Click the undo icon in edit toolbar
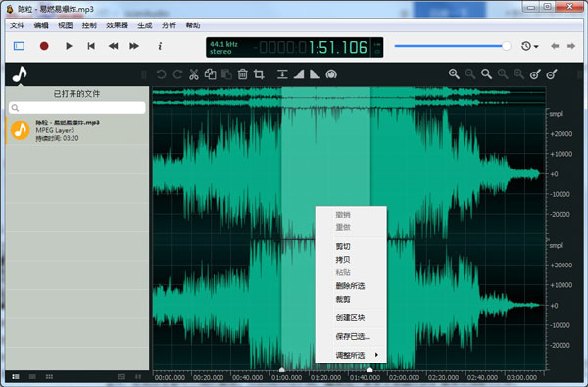Viewport: 588px width, 387px height. tap(162, 74)
